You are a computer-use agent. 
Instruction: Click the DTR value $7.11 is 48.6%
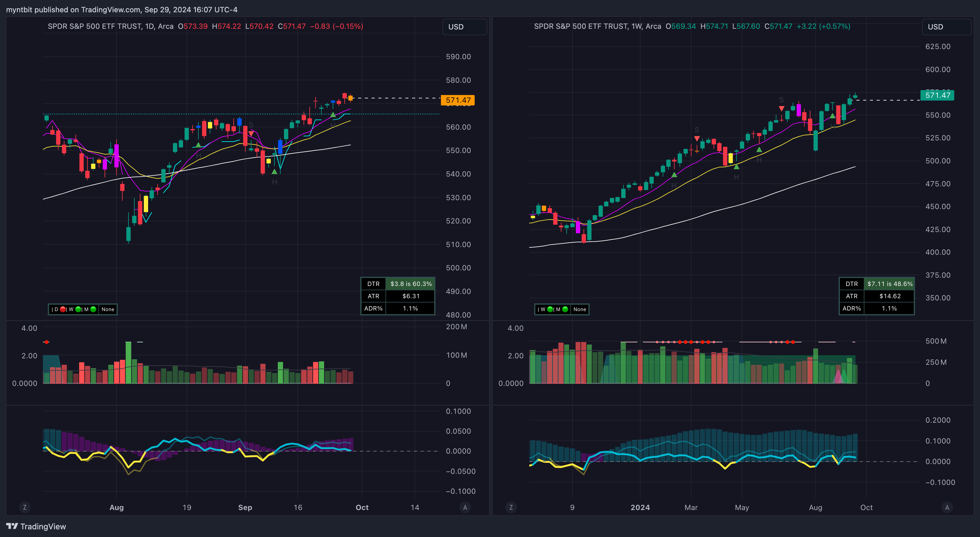(x=890, y=284)
